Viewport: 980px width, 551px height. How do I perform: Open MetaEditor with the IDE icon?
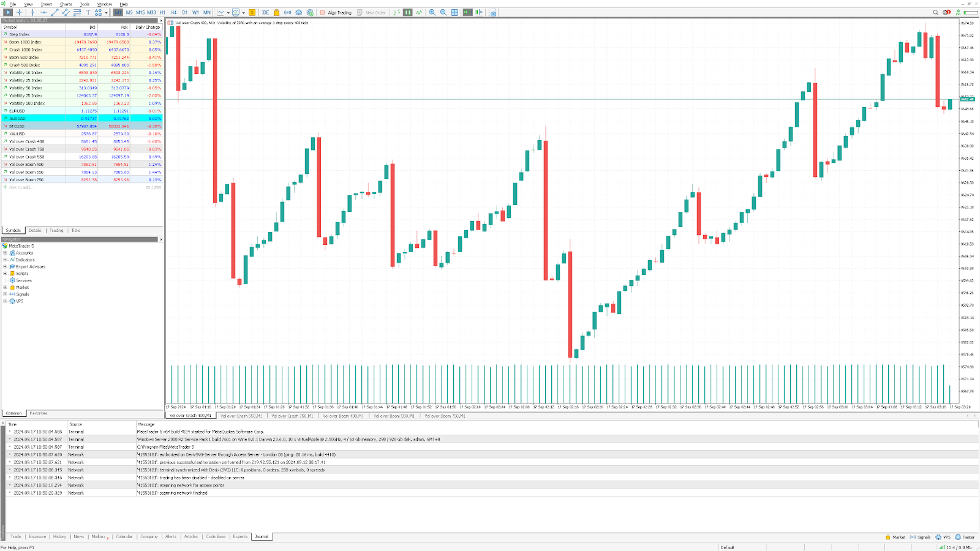266,12
